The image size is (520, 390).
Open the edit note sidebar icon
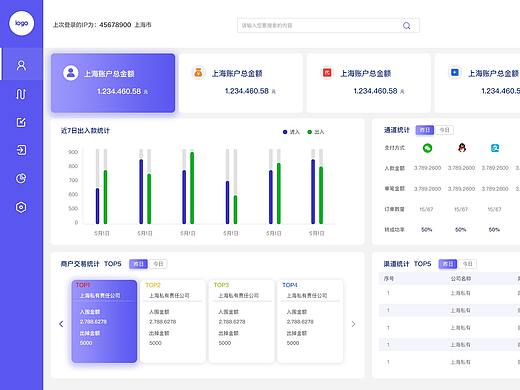[21, 122]
